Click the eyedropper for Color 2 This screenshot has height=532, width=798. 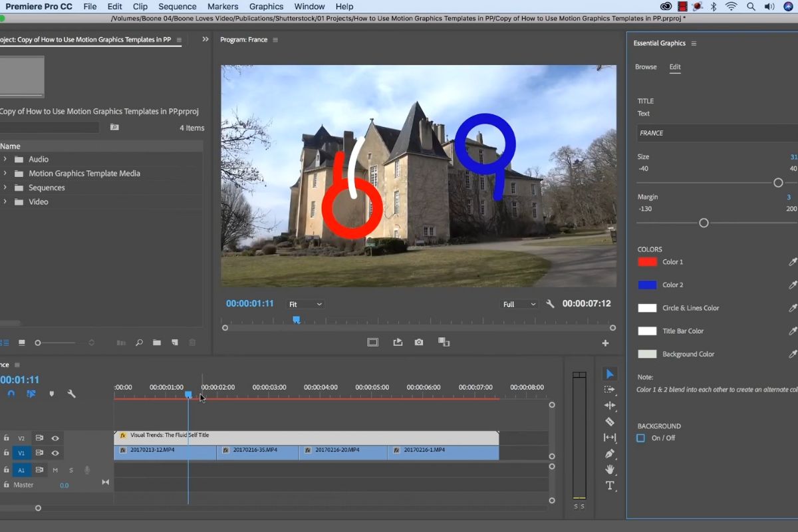[x=793, y=285]
